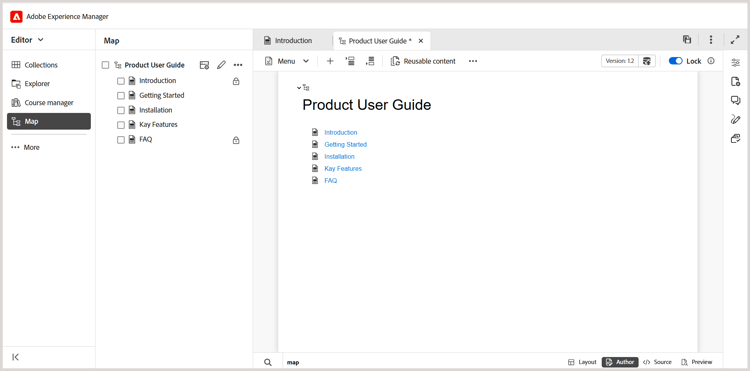The image size is (750, 371).
Task: Open the Getting Started link in map
Action: click(345, 144)
